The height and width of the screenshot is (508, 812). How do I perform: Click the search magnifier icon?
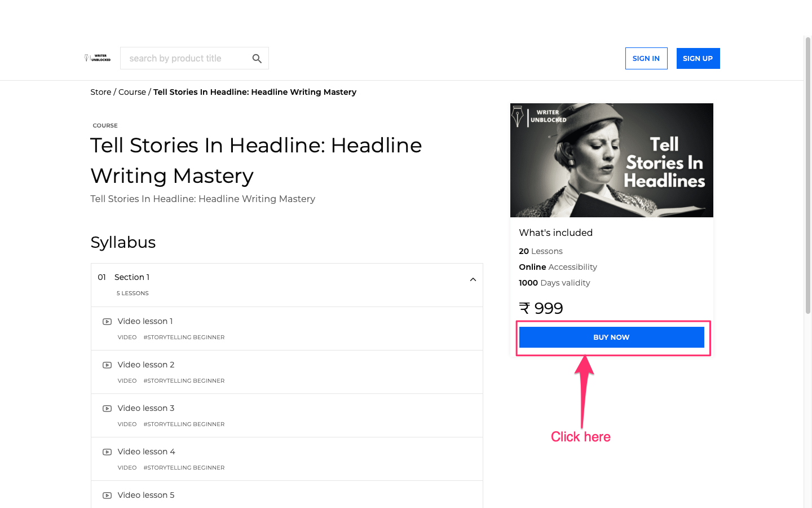click(257, 59)
